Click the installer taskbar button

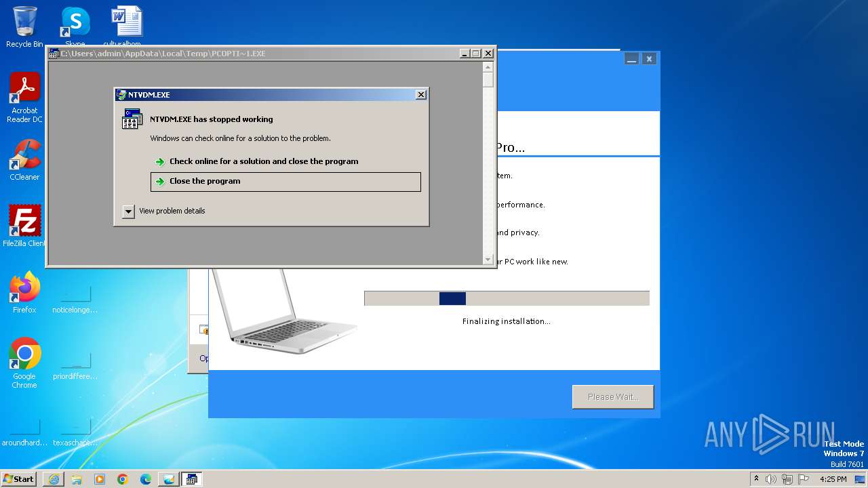click(x=169, y=479)
